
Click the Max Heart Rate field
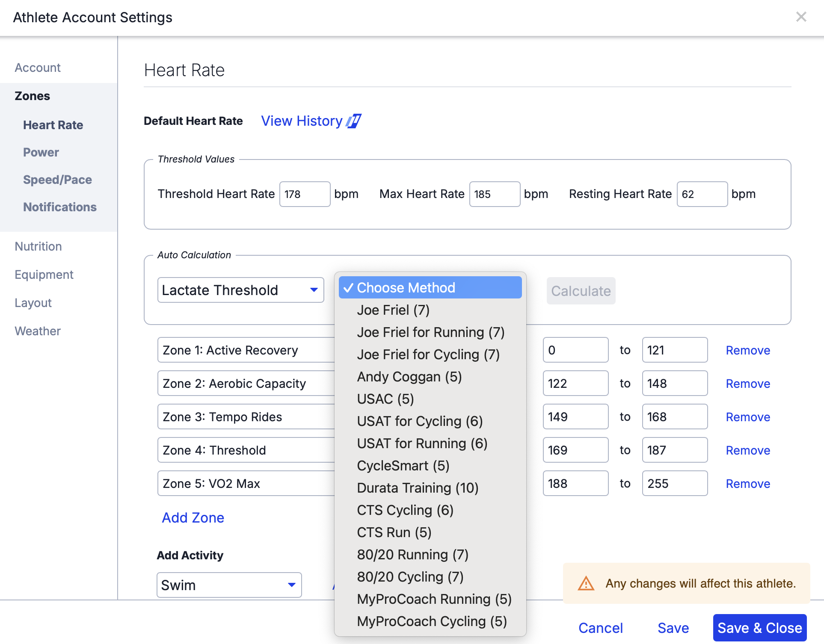495,194
